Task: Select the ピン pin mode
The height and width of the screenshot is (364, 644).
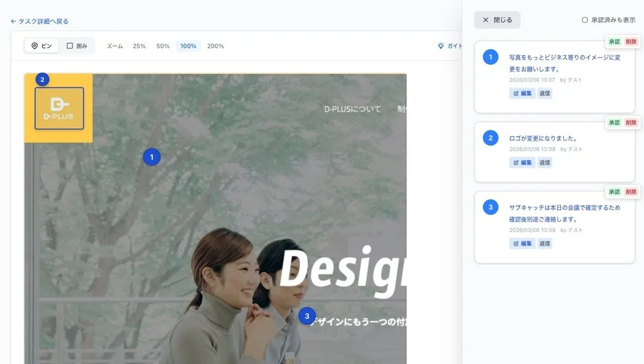Action: (42, 46)
